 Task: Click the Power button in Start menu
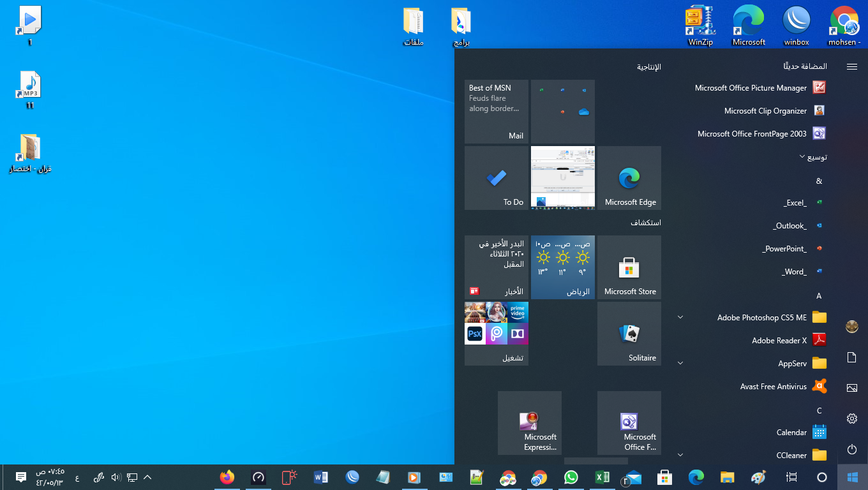[x=852, y=449]
